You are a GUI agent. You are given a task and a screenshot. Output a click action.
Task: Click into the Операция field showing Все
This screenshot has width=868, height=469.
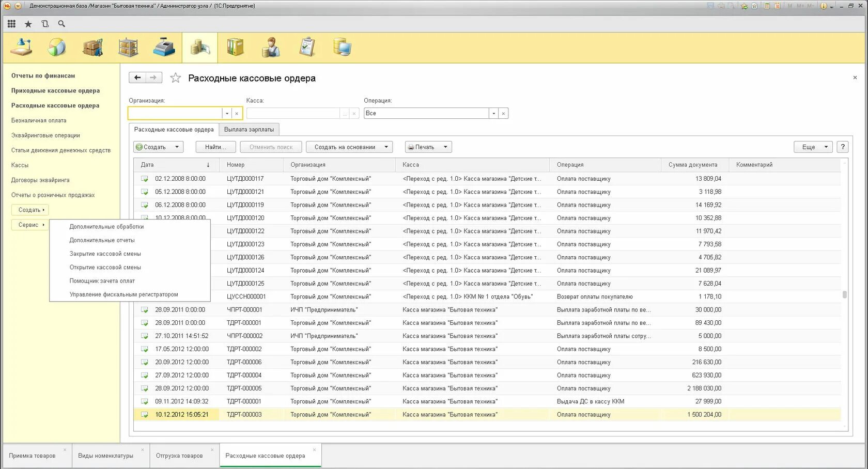point(426,113)
